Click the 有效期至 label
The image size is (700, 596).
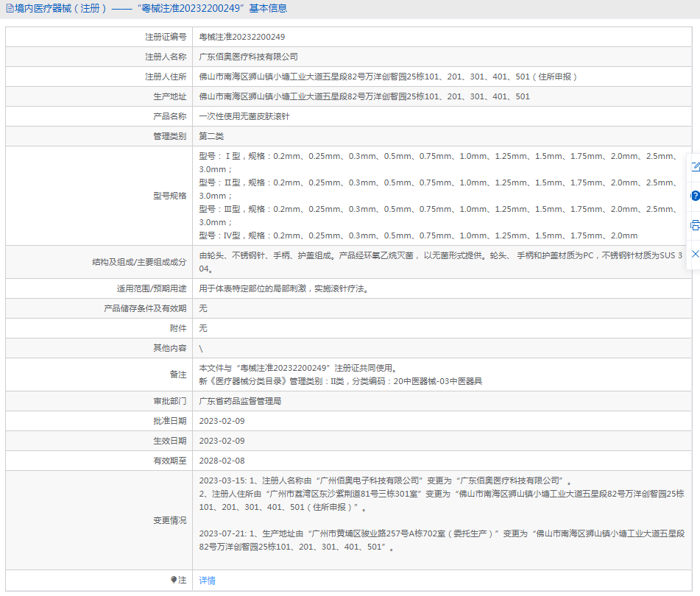pos(169,461)
